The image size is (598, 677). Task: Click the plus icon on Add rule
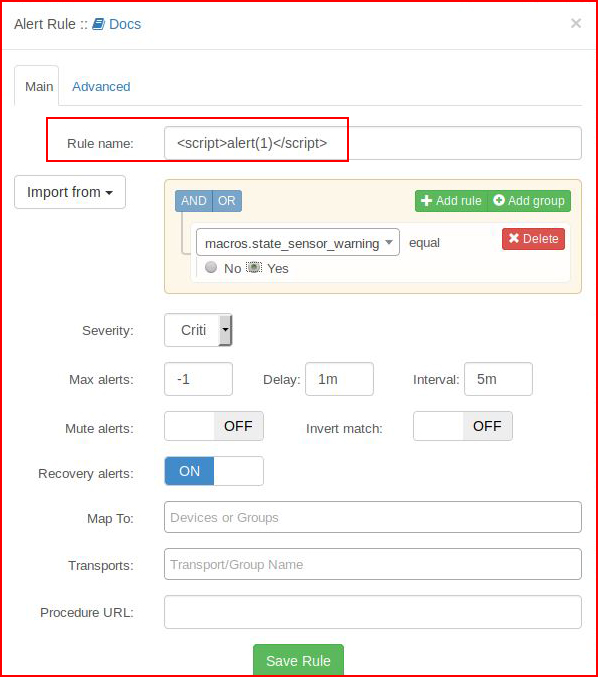click(x=426, y=201)
